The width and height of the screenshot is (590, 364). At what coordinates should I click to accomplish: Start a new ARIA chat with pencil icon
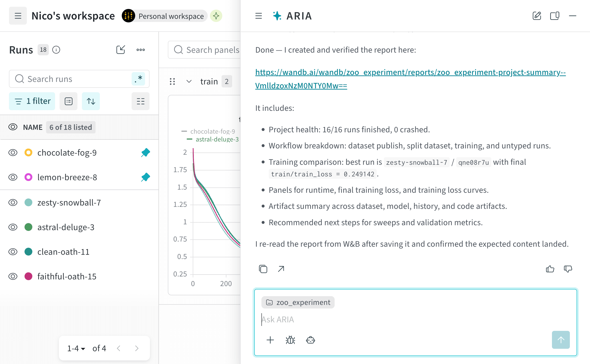tap(537, 16)
